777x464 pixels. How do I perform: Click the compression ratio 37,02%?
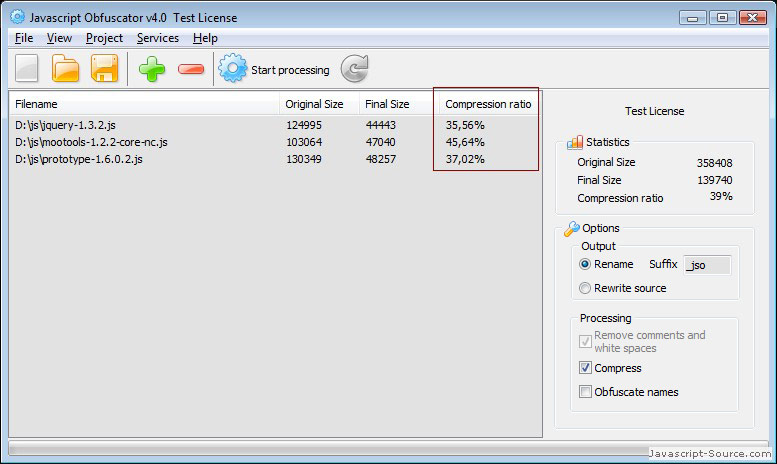465,159
